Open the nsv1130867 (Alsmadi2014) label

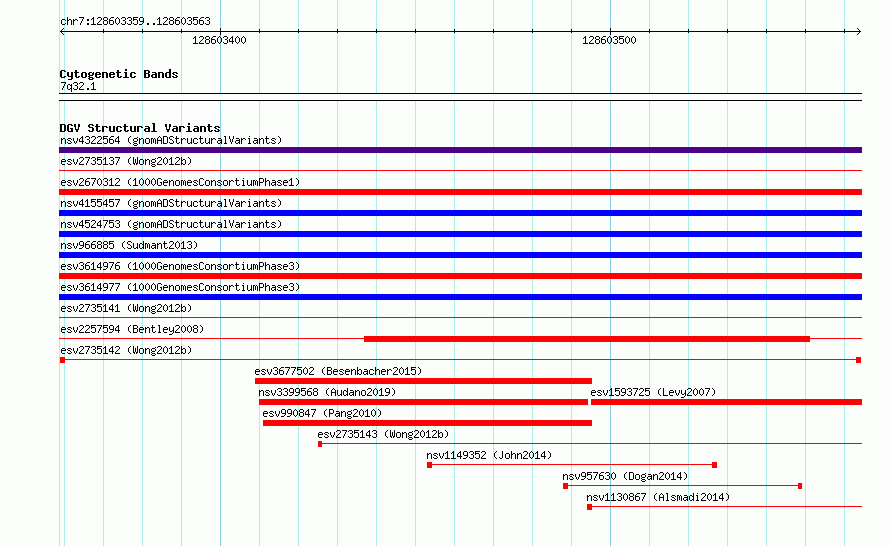658,497
